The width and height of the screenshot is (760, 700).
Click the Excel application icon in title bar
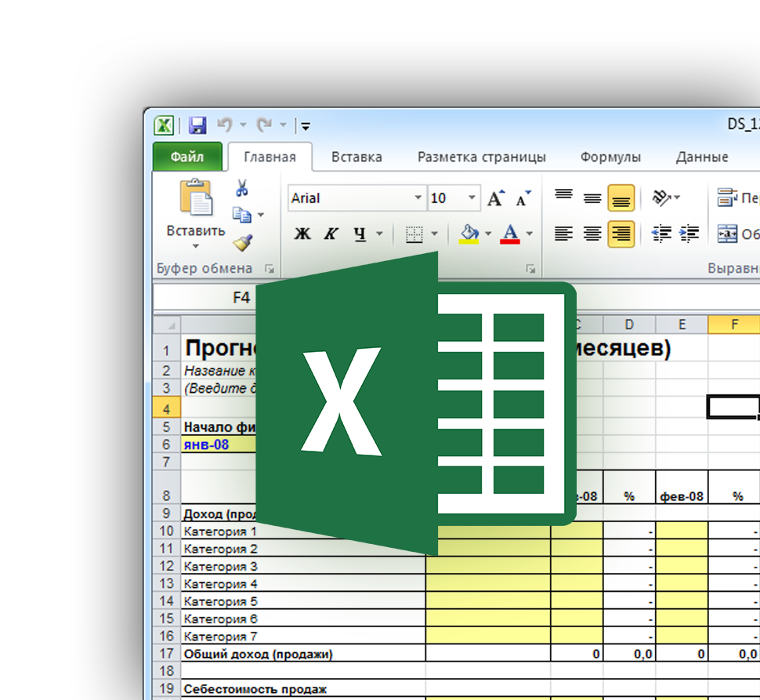pyautogui.click(x=164, y=125)
